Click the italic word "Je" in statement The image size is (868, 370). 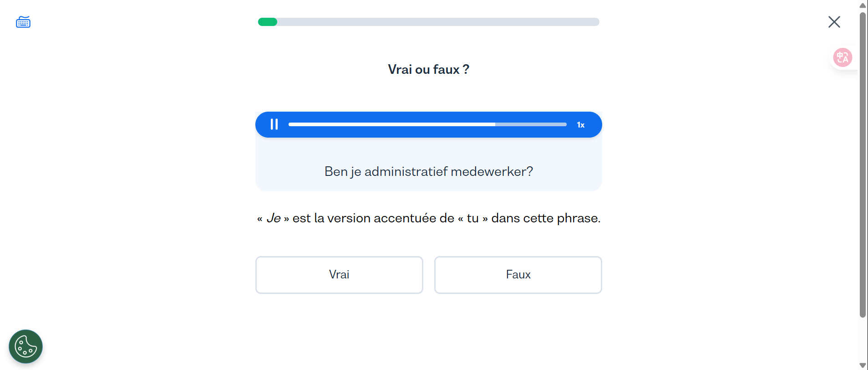click(274, 218)
